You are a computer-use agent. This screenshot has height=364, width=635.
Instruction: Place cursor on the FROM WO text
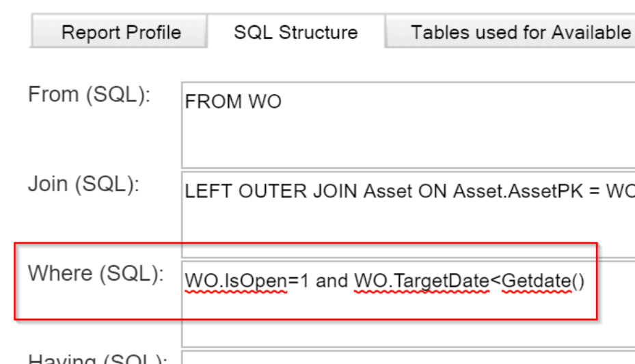[233, 101]
